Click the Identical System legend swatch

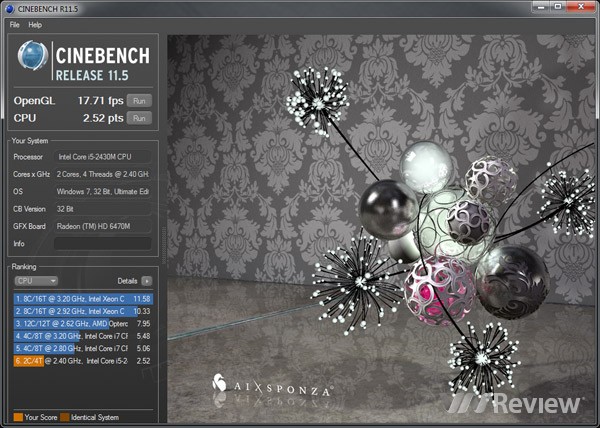click(x=65, y=417)
